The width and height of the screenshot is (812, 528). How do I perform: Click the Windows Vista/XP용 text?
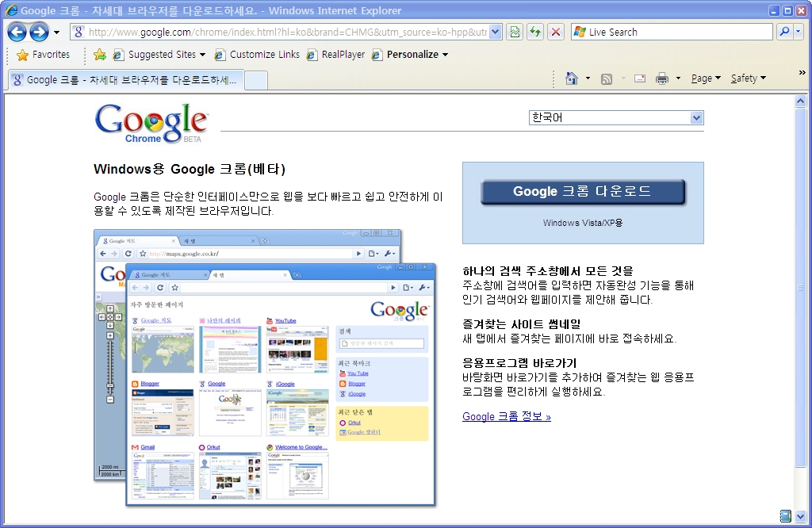583,223
